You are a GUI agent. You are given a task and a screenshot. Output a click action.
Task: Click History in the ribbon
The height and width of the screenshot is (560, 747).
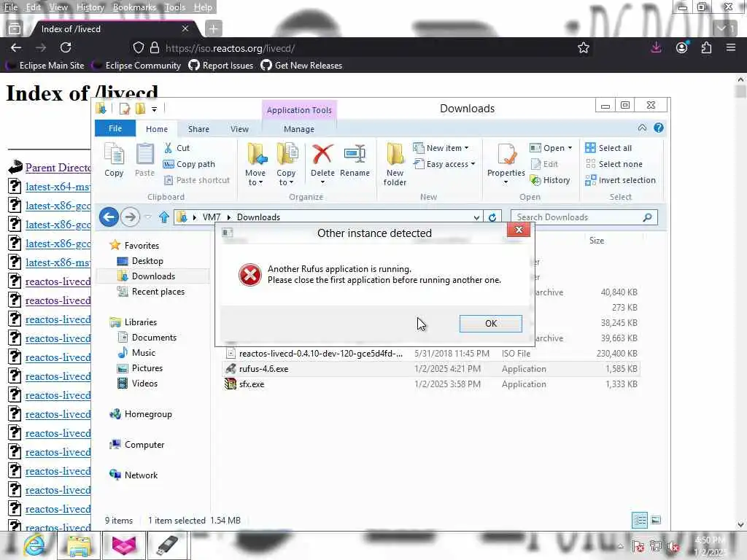(550, 180)
